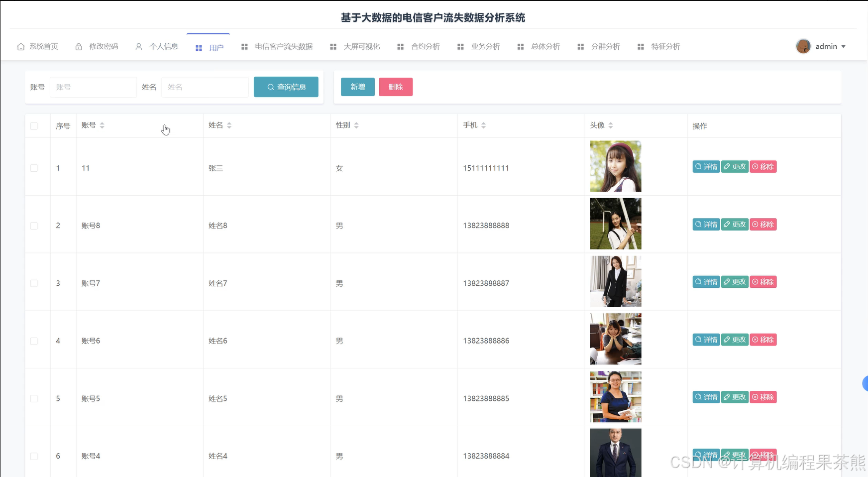
Task: Open the 特征分析 menu item
Action: 659,46
